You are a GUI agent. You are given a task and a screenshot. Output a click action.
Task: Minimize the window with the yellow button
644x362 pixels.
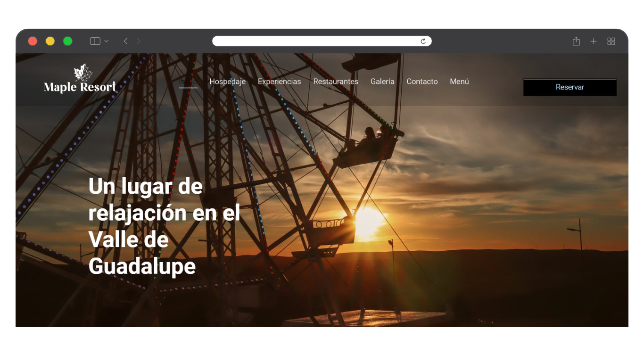(50, 41)
